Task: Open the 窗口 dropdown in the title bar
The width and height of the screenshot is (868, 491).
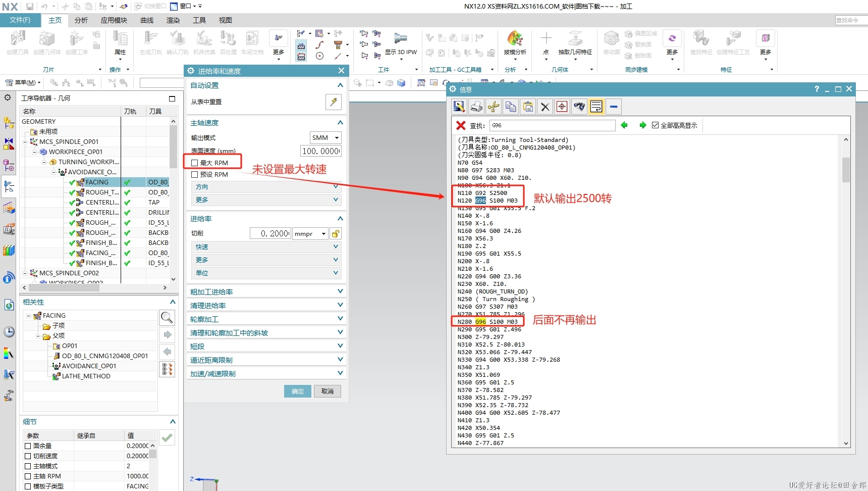Action: coord(186,6)
